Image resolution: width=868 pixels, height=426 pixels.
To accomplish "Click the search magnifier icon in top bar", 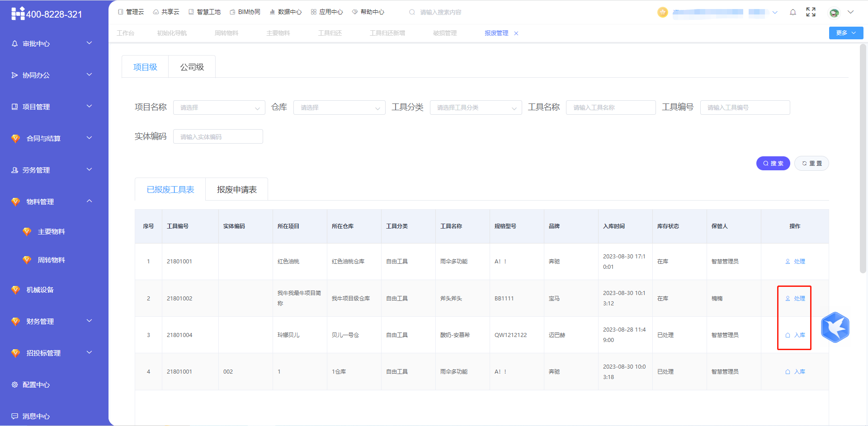I will point(412,12).
